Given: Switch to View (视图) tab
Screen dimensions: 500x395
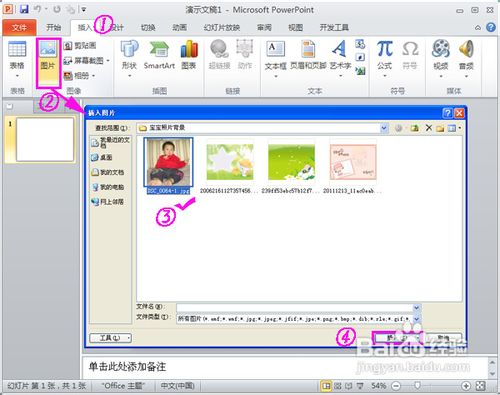Looking at the screenshot, I should [x=295, y=28].
